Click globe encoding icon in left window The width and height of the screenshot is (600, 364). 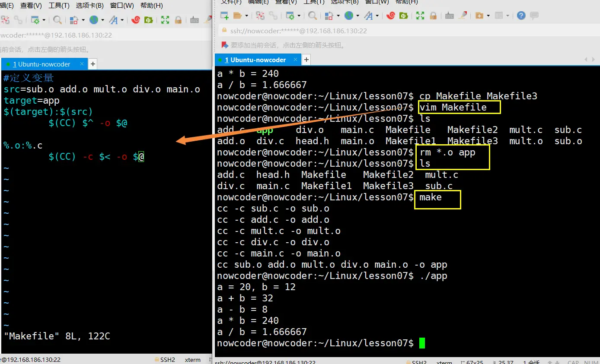(94, 20)
